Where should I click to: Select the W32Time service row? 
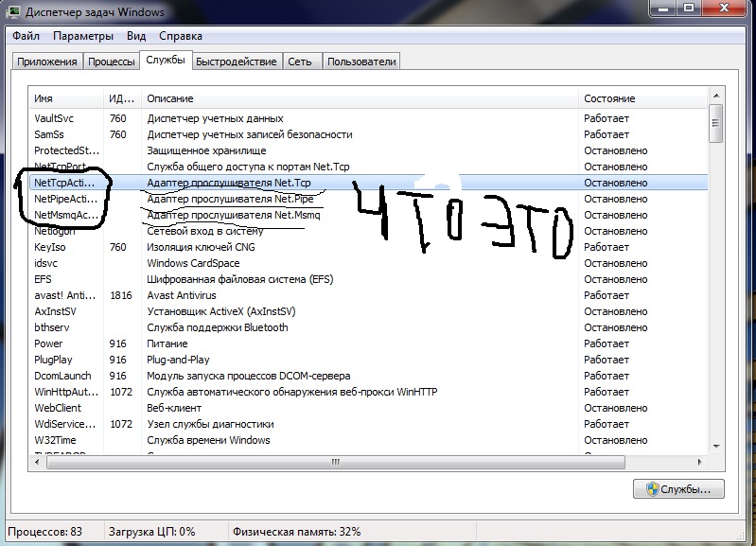[368, 440]
